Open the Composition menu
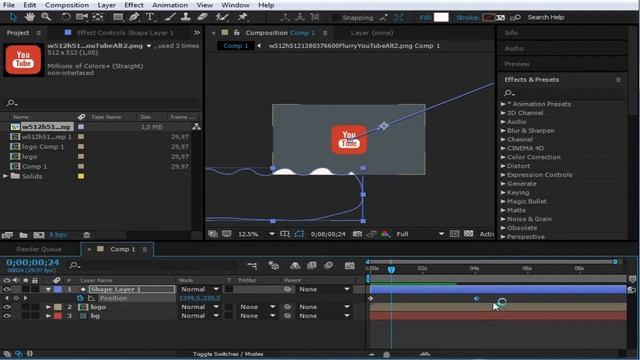The height and width of the screenshot is (360, 640). [x=67, y=5]
